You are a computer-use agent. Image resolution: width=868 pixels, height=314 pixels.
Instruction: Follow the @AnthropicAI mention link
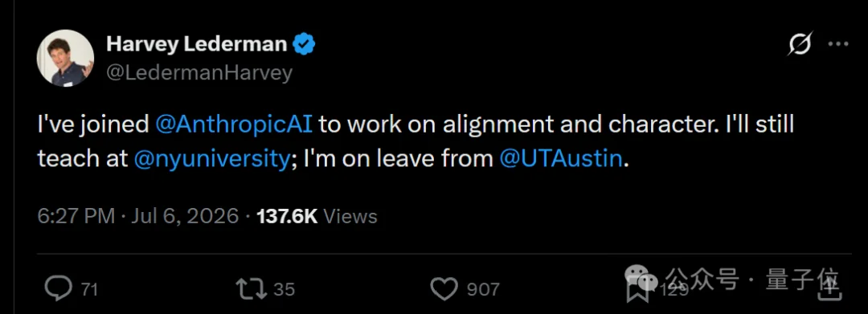click(x=234, y=125)
